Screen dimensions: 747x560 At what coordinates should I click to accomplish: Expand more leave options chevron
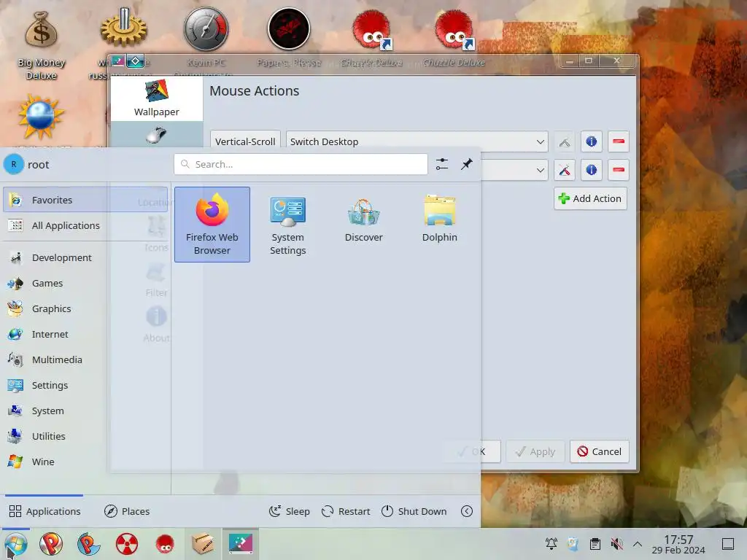pyautogui.click(x=467, y=511)
